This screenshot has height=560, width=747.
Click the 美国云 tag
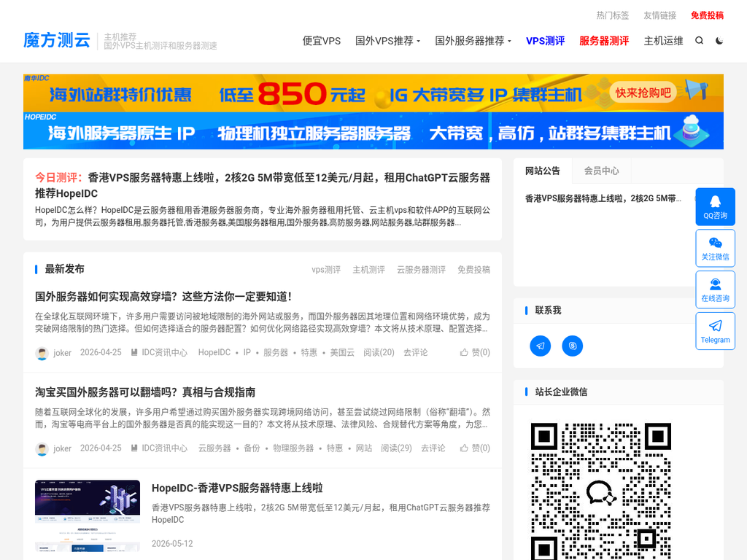[342, 352]
